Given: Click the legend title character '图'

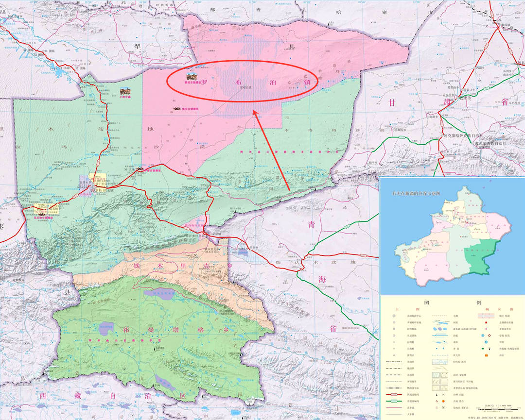Looking at the screenshot, I should point(427,302).
